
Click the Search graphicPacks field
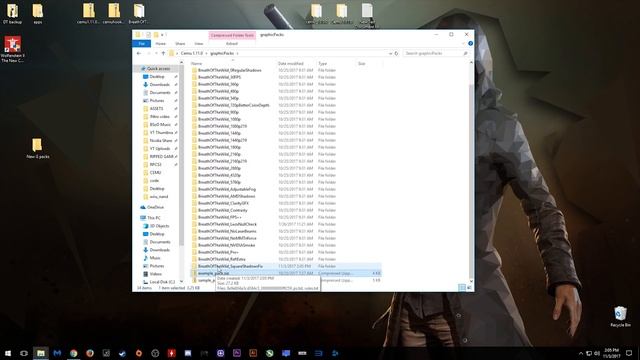tap(436, 53)
